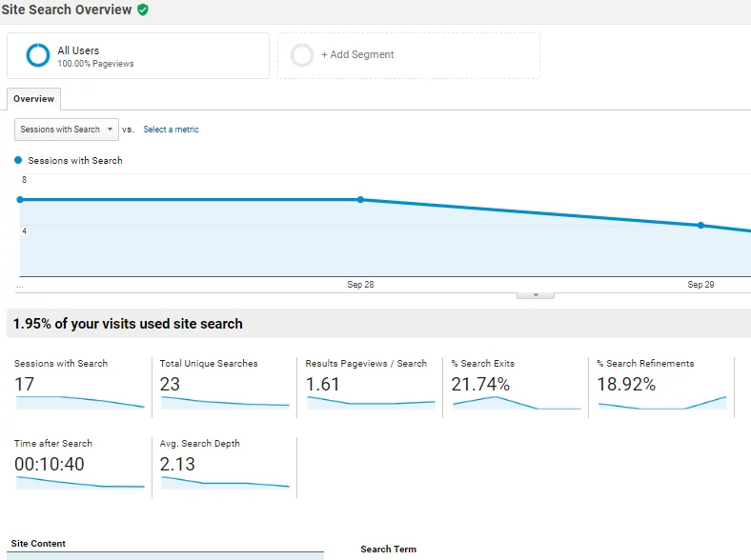
Task: Open the Sessions with Search metric dropdown
Action: coord(67,130)
